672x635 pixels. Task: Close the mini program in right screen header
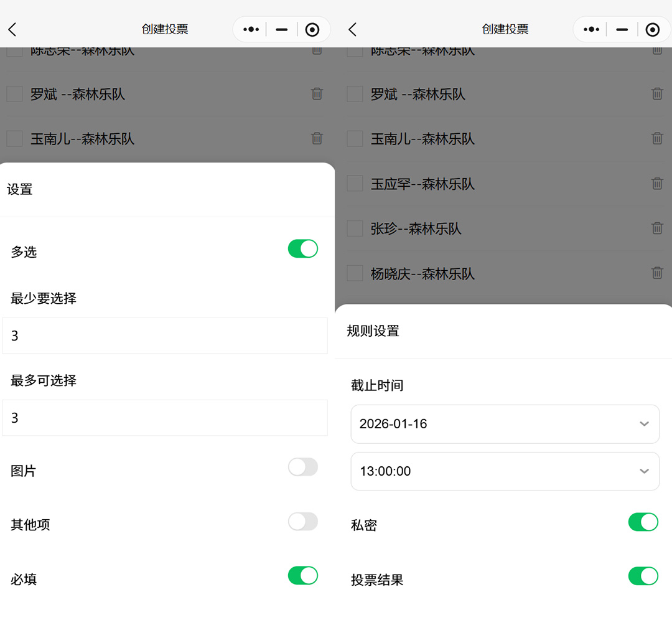click(x=652, y=29)
